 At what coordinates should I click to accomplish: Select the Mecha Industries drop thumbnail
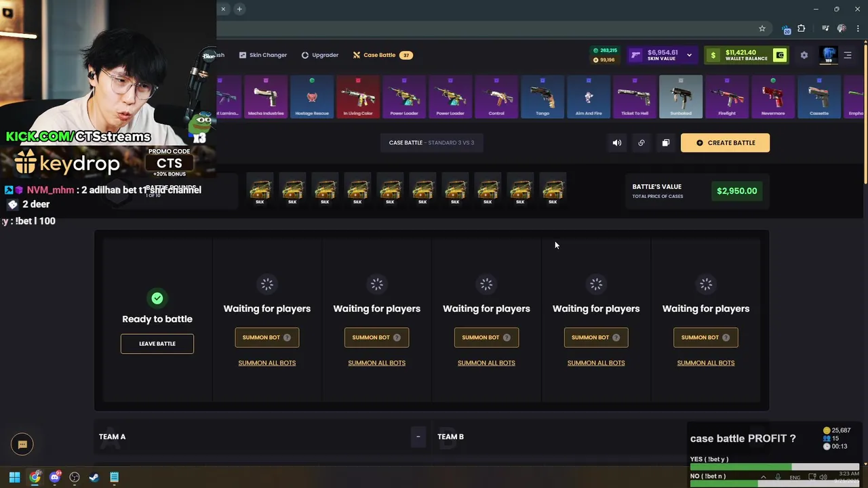(x=266, y=97)
